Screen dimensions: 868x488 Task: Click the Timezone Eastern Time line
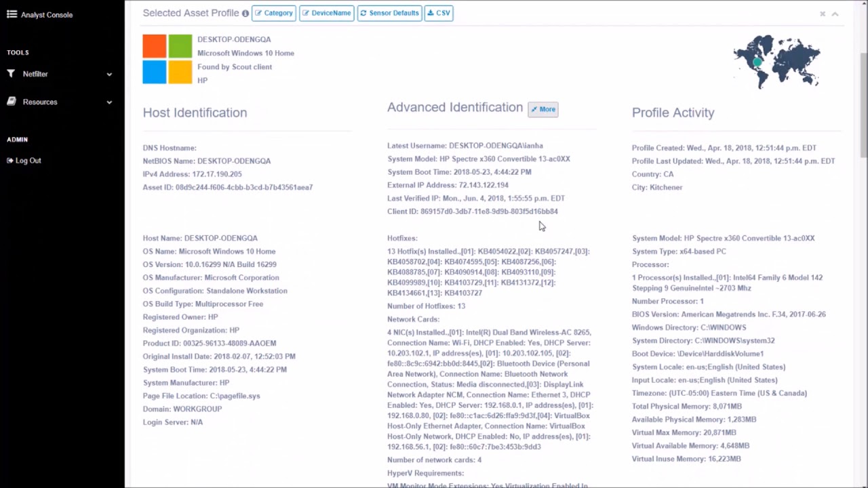719,393
